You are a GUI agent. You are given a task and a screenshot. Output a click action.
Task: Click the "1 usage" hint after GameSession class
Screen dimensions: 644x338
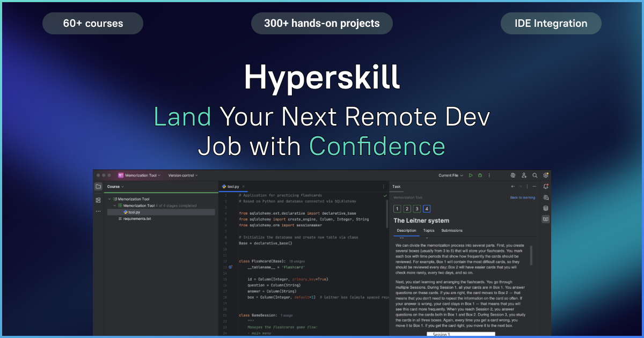pos(287,315)
